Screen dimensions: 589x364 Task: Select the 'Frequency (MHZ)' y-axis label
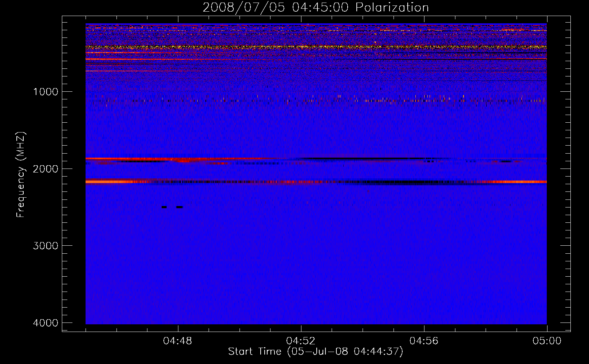point(21,174)
